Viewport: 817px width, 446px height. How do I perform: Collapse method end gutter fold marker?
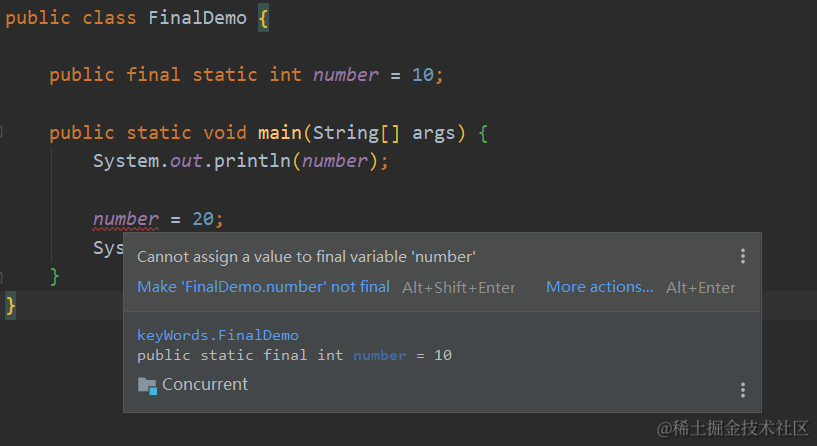pyautogui.click(x=2, y=277)
